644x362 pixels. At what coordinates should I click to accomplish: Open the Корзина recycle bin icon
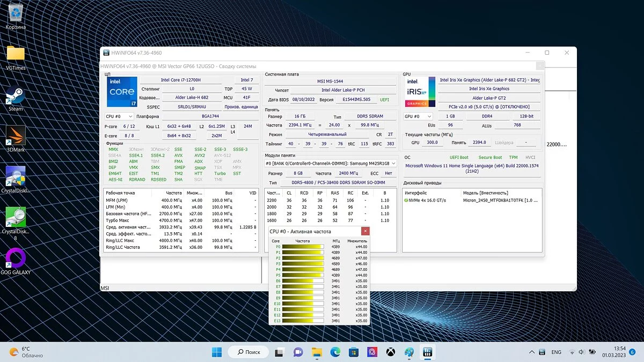click(x=16, y=14)
